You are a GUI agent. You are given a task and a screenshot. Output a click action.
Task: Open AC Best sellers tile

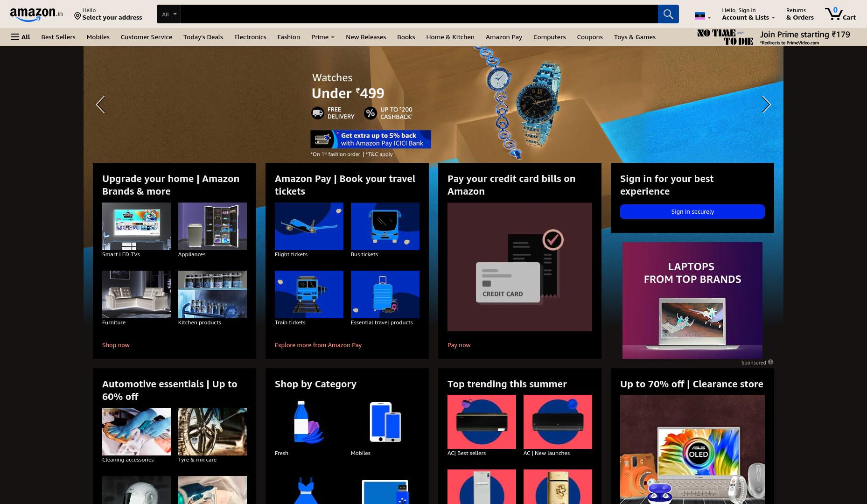tap(482, 422)
